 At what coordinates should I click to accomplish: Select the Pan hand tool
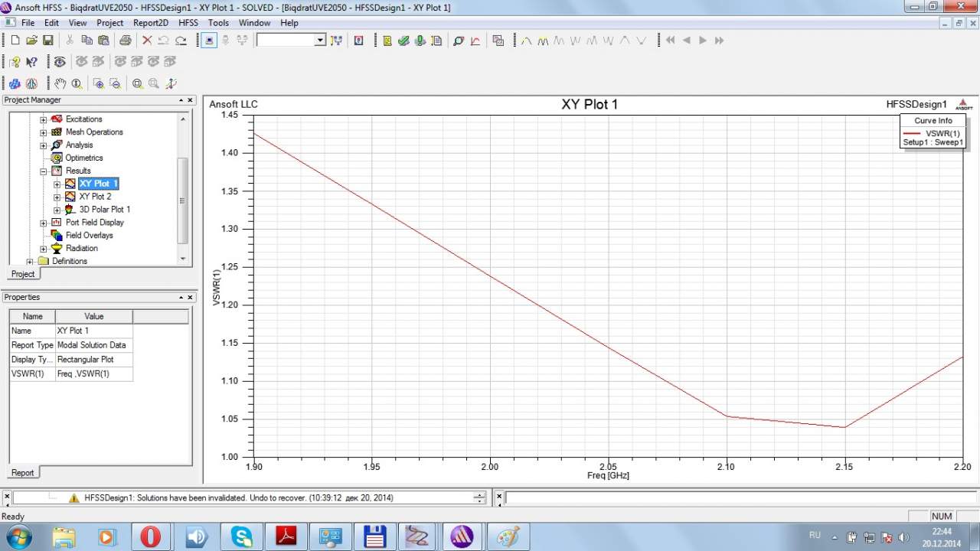60,83
